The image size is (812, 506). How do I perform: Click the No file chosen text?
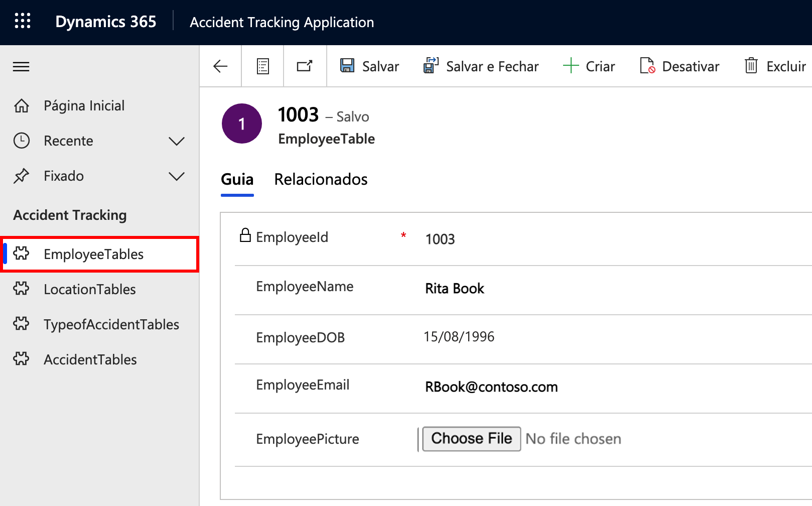[x=574, y=439]
